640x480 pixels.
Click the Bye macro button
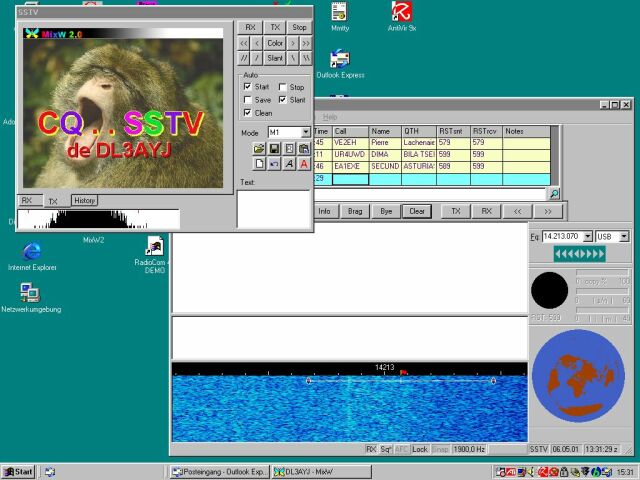click(x=386, y=211)
